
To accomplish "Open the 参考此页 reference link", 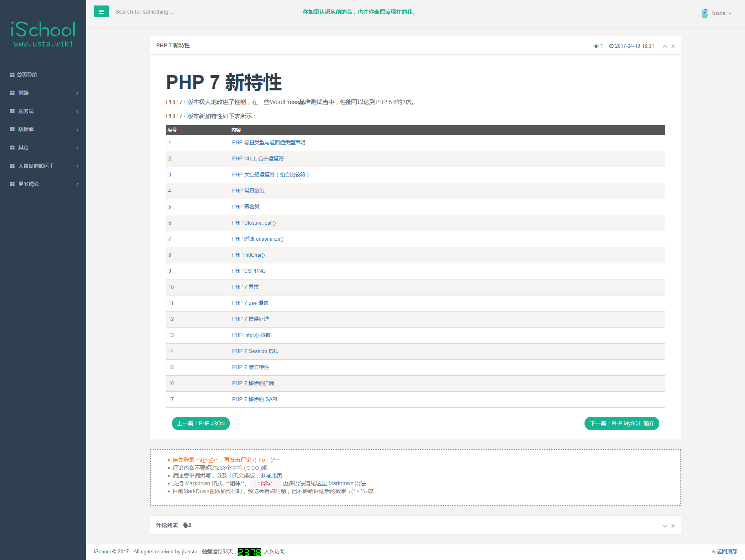I will (271, 475).
